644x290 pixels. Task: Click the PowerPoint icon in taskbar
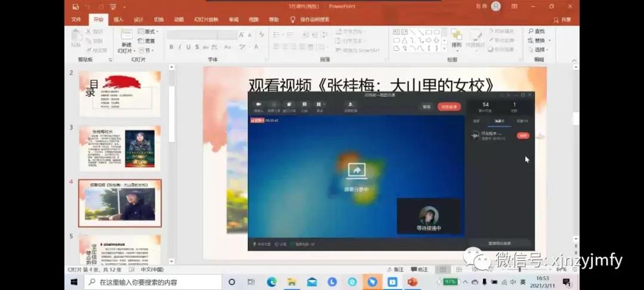413,282
